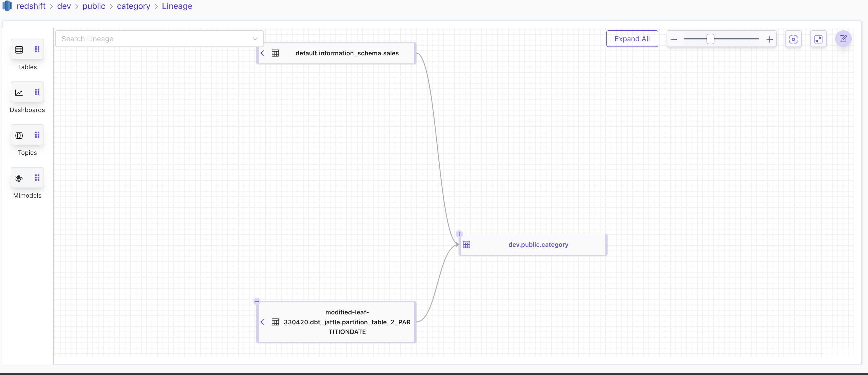Select the Topics node icon in sidebar
Screen dimensions: 868x375
pos(19,135)
